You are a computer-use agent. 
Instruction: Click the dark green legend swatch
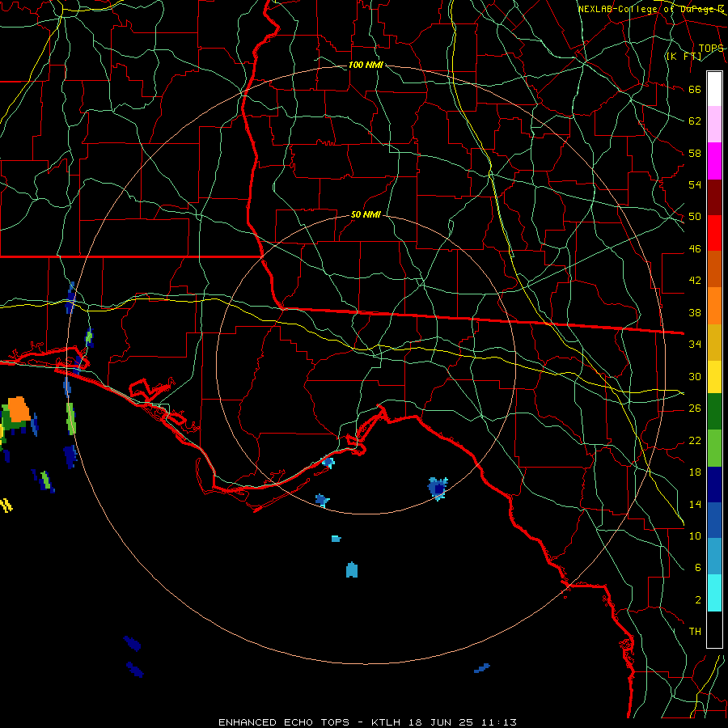tap(714, 412)
